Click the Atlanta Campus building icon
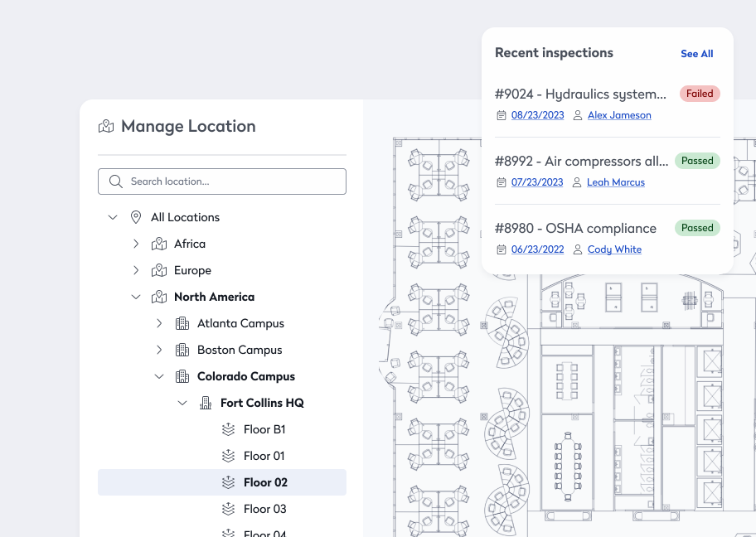 click(182, 323)
